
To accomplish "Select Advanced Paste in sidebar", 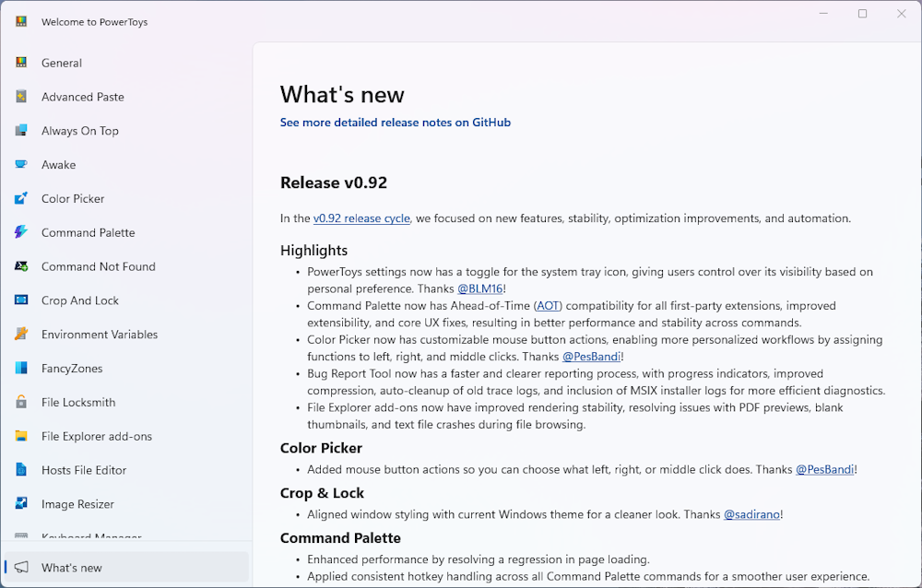I will (126, 97).
